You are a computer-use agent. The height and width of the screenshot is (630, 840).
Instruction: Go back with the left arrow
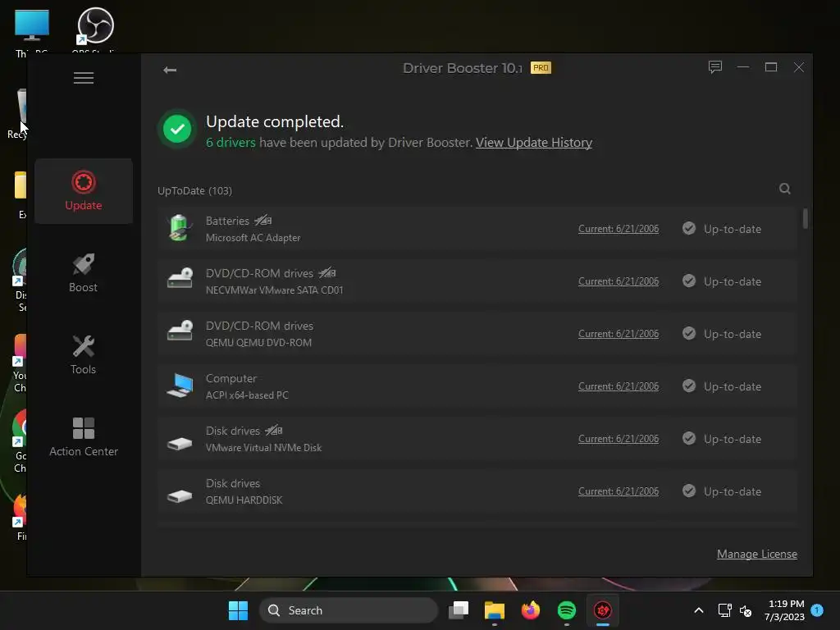(x=170, y=70)
